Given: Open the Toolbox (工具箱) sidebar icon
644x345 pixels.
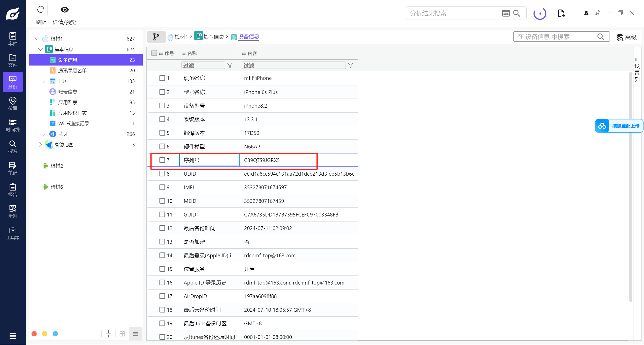Looking at the screenshot, I should coord(13,233).
